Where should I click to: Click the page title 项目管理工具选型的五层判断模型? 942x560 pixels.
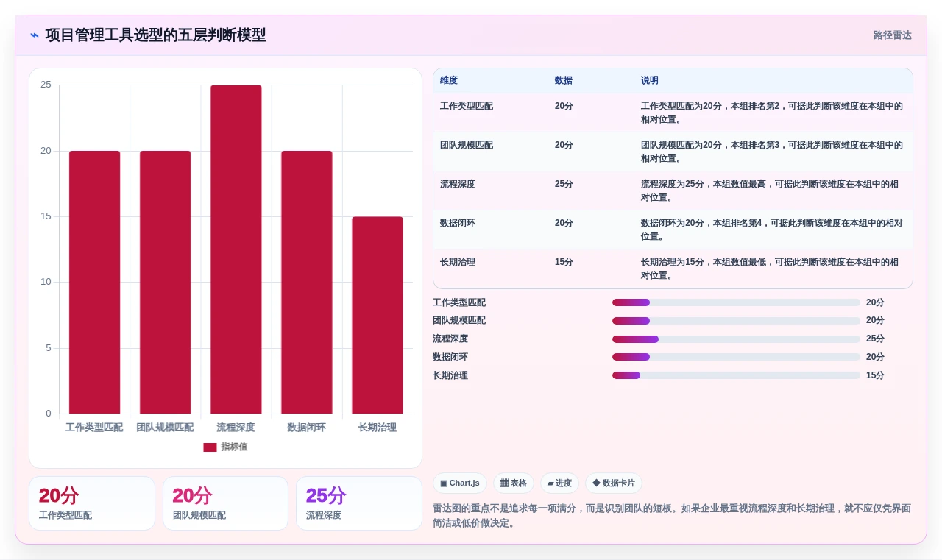156,35
